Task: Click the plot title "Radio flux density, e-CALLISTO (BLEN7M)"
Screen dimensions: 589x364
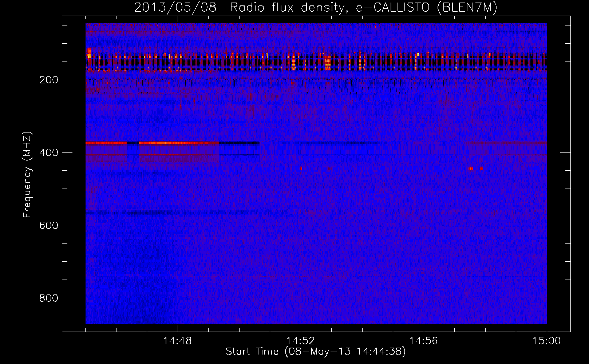Action: [363, 8]
